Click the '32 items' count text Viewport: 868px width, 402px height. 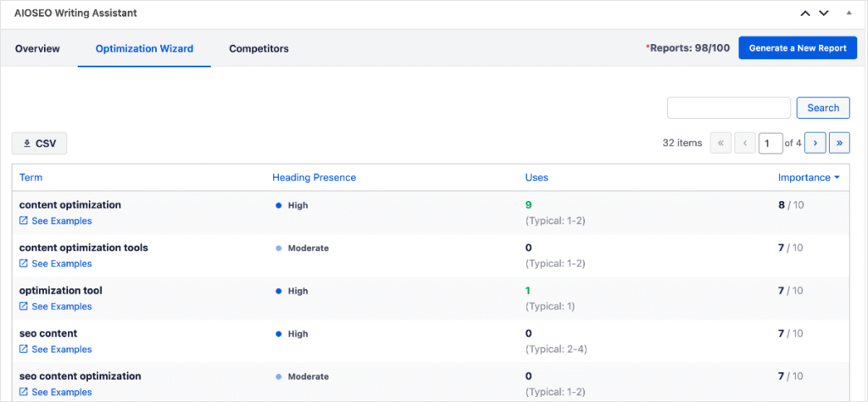[x=682, y=142]
